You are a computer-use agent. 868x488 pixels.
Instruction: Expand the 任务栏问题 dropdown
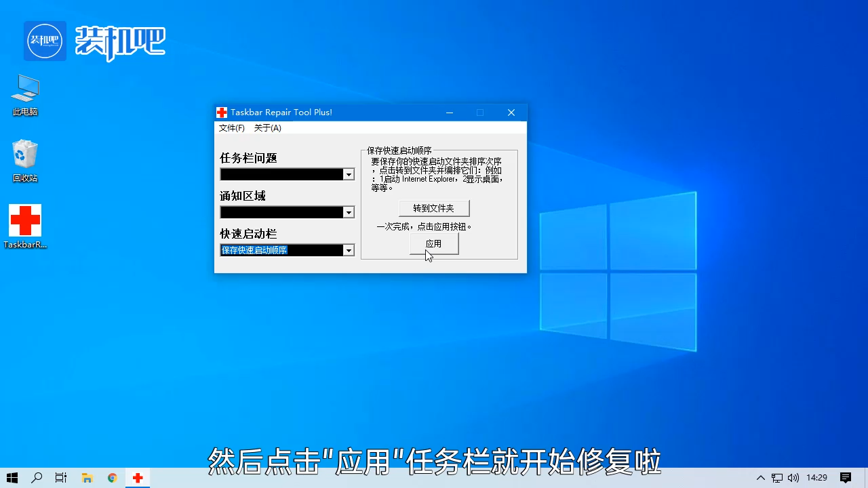coord(348,174)
